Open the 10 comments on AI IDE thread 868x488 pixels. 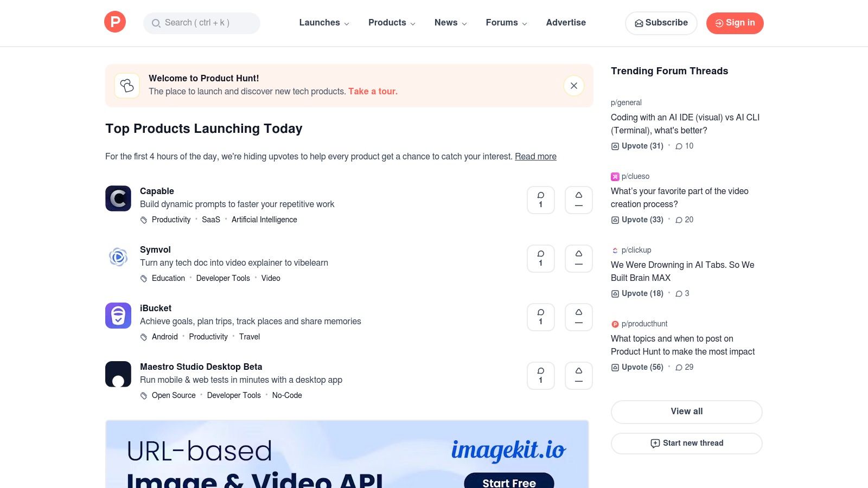(684, 146)
